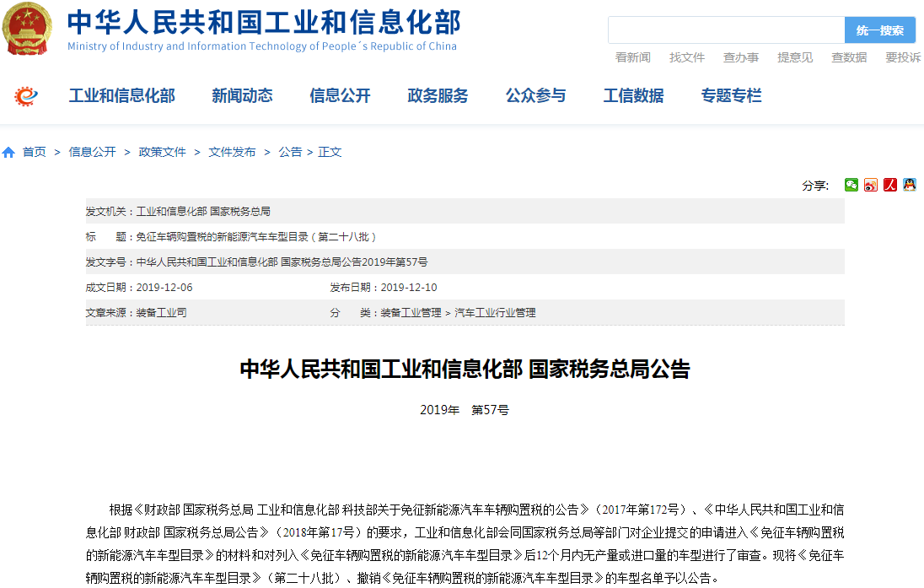Open the 公众参与 nav menu
924x588 pixels.
coord(535,95)
